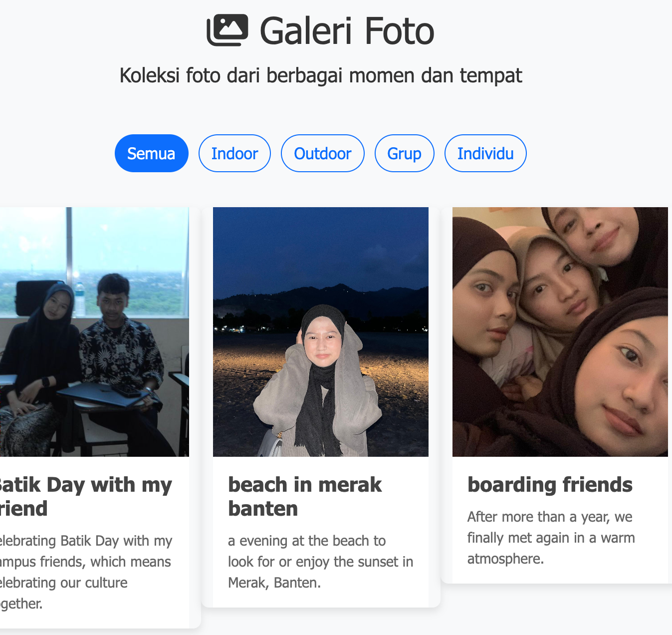Open the Batik Day classroom photo
The image size is (672, 635).
[94, 332]
